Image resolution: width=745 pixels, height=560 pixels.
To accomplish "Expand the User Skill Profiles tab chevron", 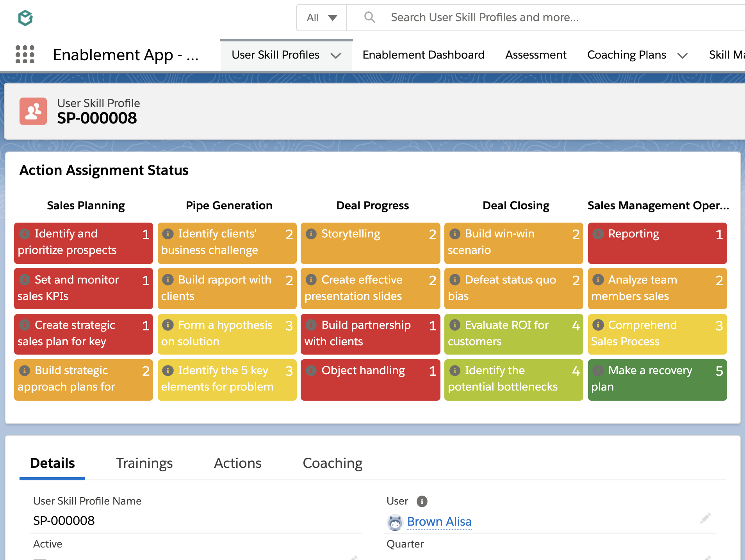I will click(336, 56).
